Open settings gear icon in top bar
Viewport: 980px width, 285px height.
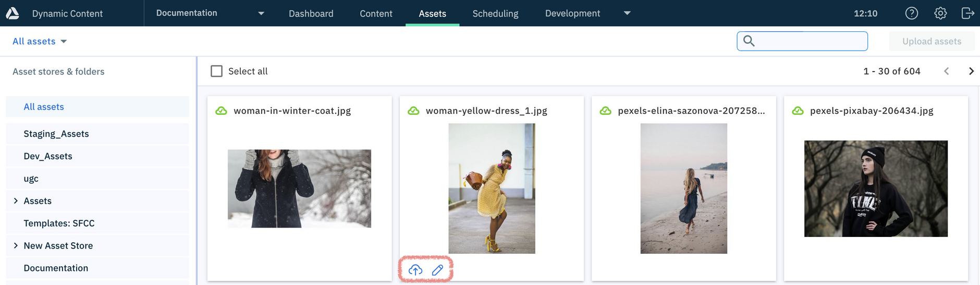[x=940, y=13]
